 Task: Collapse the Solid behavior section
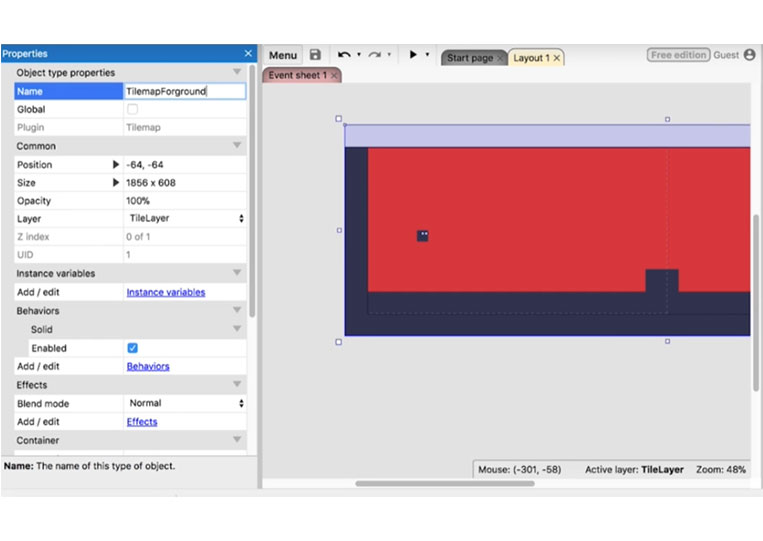(x=237, y=329)
